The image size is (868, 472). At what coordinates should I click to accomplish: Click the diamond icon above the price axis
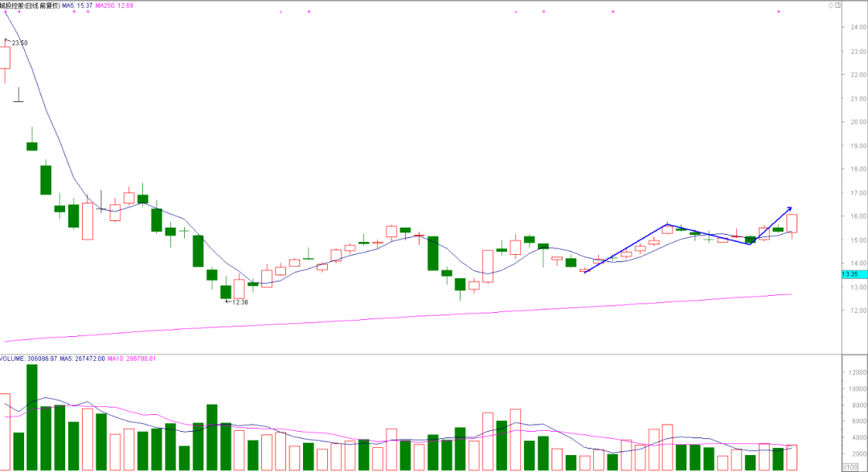(x=831, y=6)
